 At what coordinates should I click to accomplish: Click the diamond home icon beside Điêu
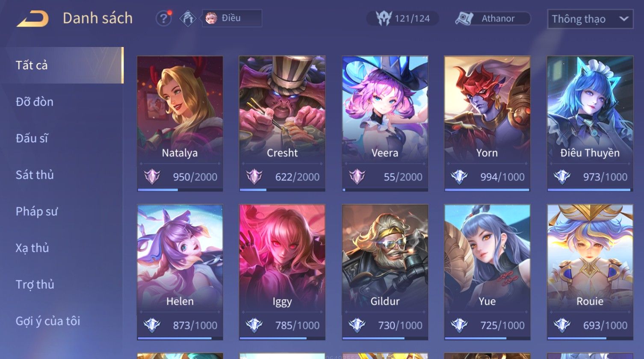(188, 18)
